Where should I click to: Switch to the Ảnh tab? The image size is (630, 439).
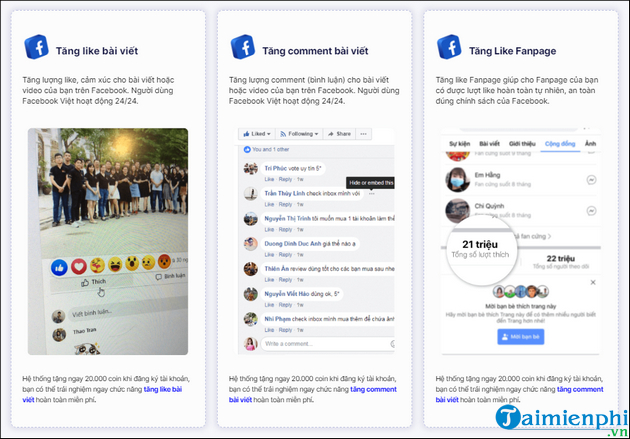coord(590,144)
